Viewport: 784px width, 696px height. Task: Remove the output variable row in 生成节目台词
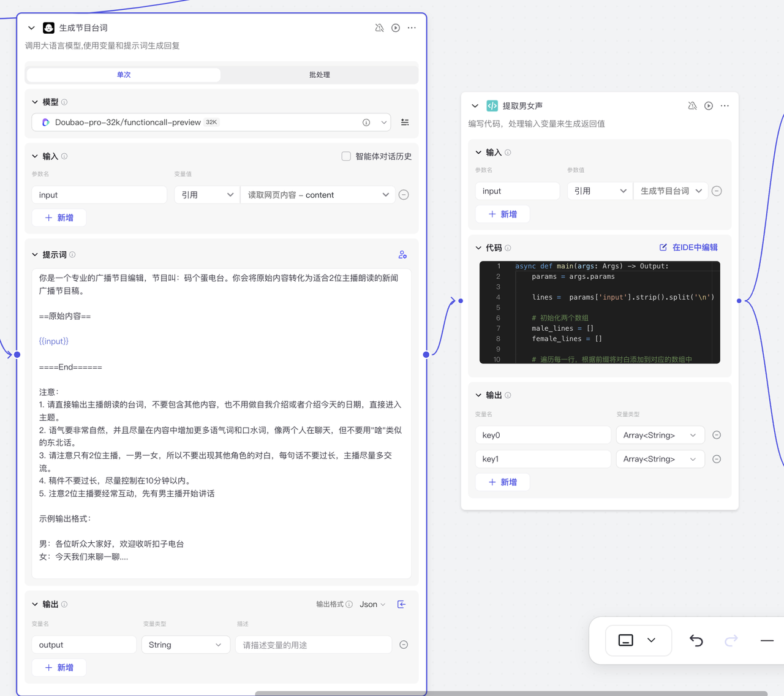click(404, 645)
